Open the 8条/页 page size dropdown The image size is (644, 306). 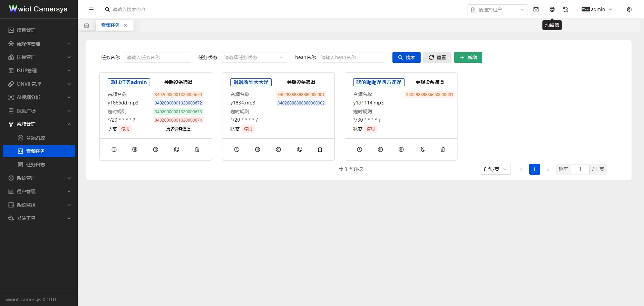[x=495, y=169]
